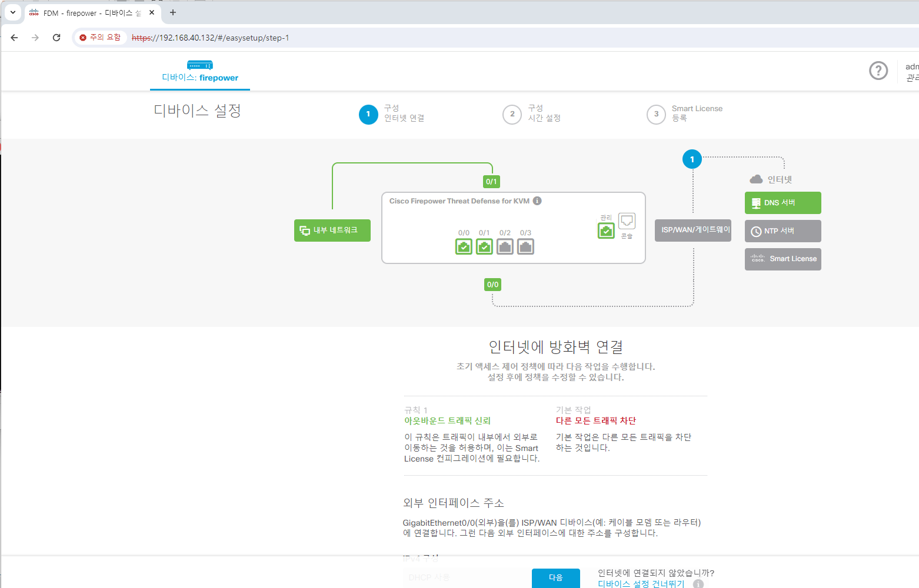This screenshot has height=588, width=919.
Task: Click the 기본 작업 label
Action: pyautogui.click(x=573, y=410)
